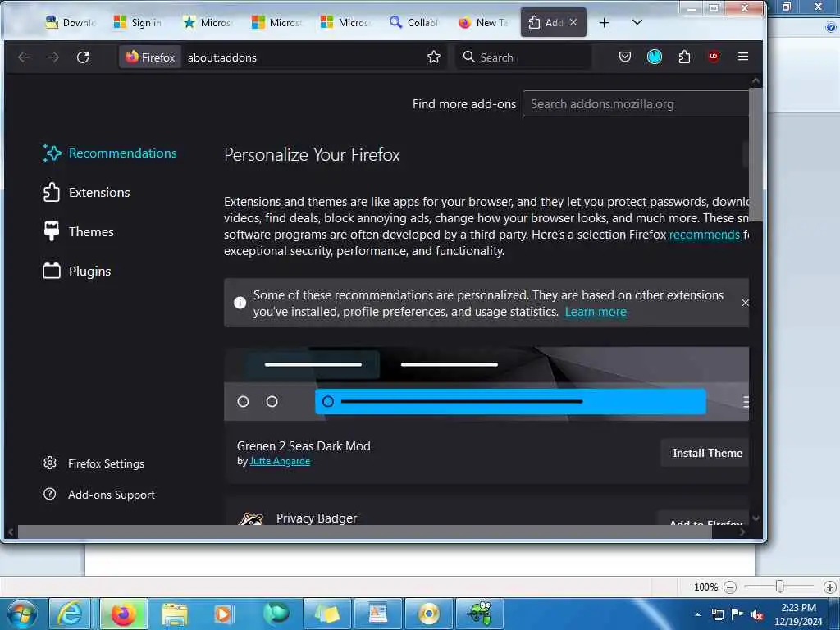The image size is (840, 630).
Task: Click the frog application taskbar icon
Action: tap(481, 614)
